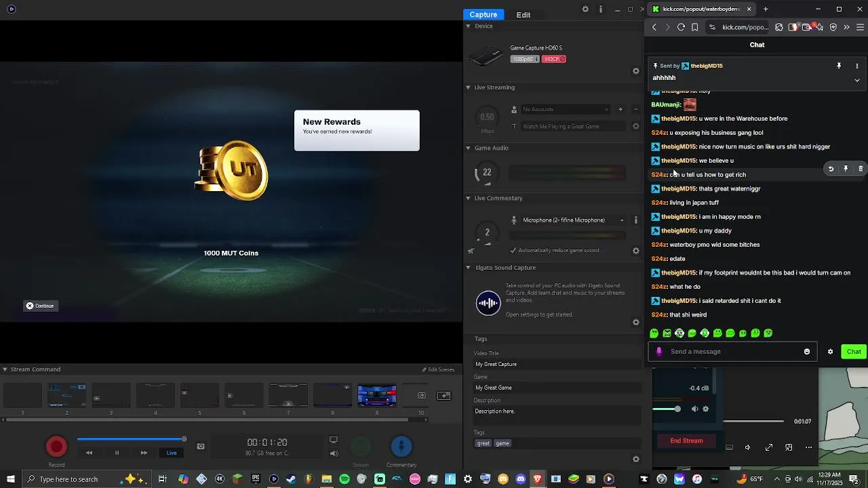Image resolution: width=868 pixels, height=488 pixels.
Task: Start recording with the red Record button
Action: point(56,447)
